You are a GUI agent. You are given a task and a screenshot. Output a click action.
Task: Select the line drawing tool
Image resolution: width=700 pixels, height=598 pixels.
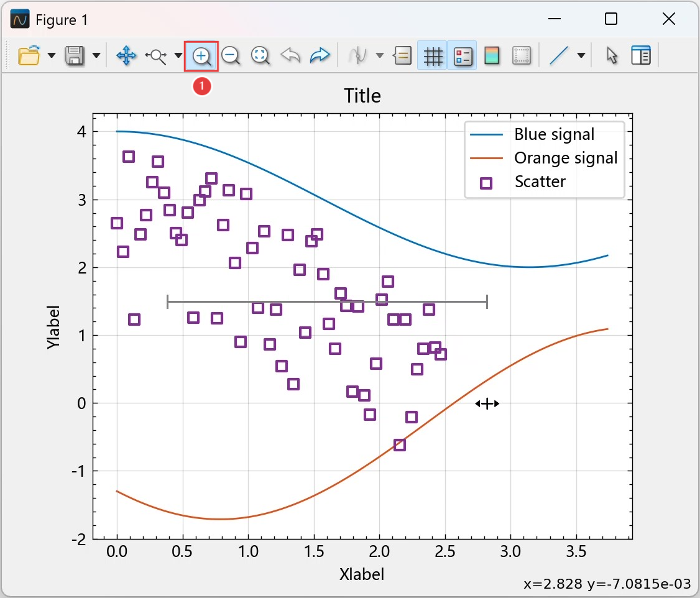click(x=559, y=56)
